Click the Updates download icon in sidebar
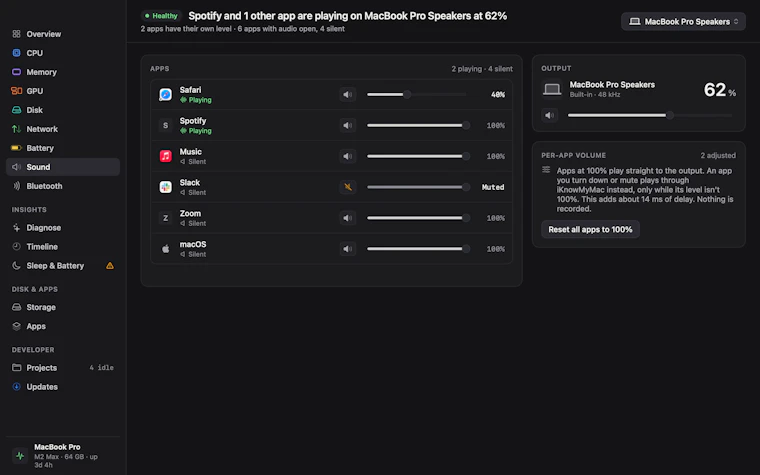Viewport: 760px width, 475px height. coord(16,387)
